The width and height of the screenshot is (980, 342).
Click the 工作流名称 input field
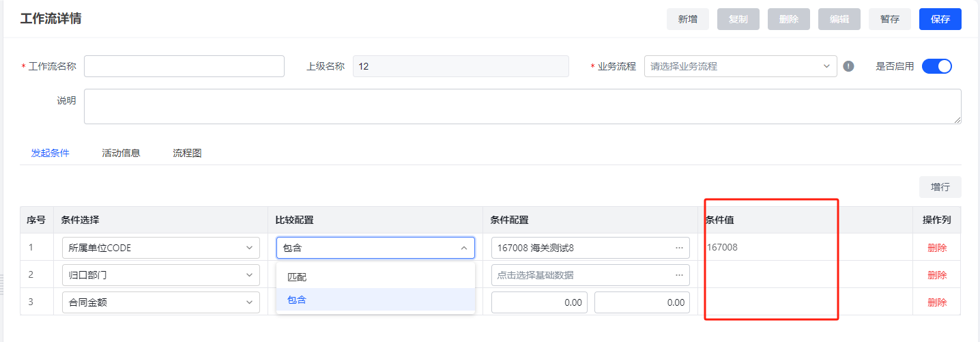pyautogui.click(x=184, y=66)
